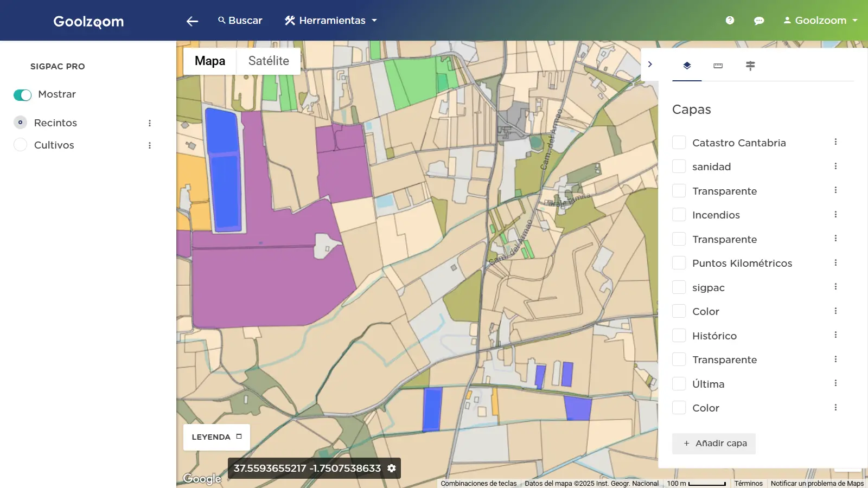
Task: Open the Goolzoom user account dropdown
Action: (820, 21)
